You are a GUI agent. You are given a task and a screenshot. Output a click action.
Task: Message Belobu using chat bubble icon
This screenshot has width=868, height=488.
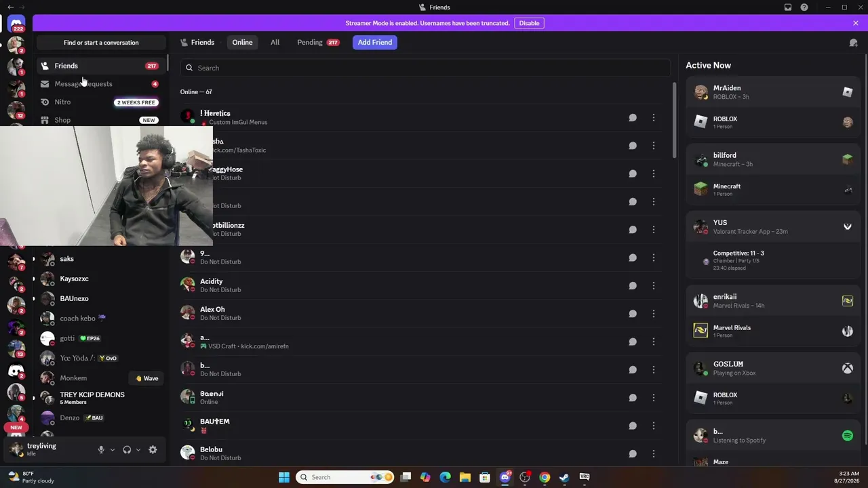point(633,453)
